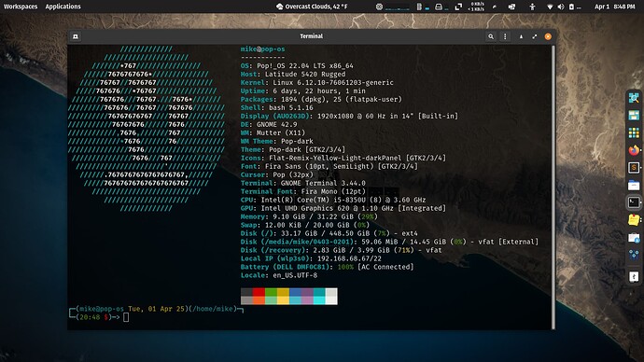Click the 'bash 5.1.16' shell text
The height and width of the screenshot is (362, 644).
point(291,107)
